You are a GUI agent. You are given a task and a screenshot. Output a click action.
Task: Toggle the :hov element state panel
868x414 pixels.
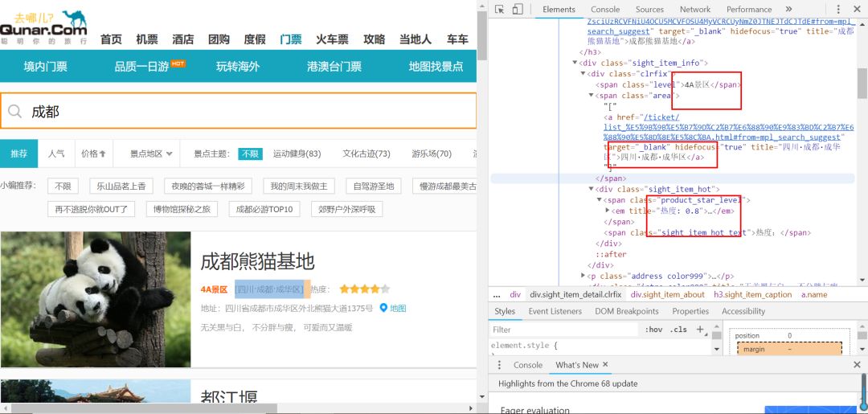point(653,330)
